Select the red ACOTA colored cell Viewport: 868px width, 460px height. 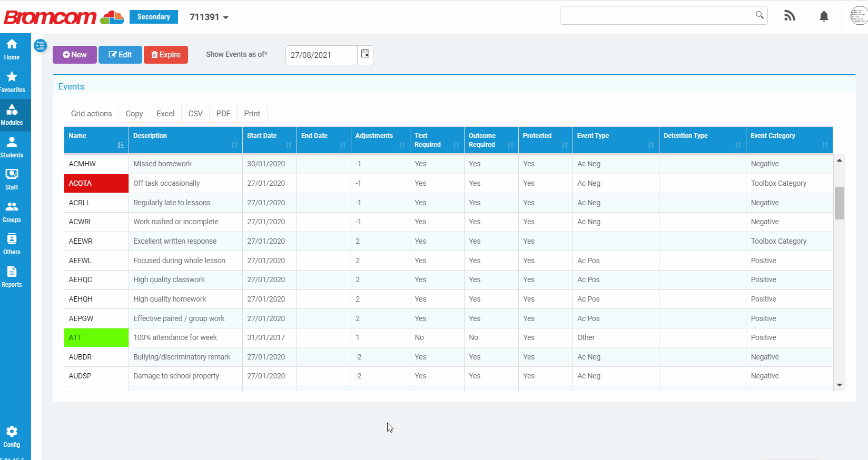click(x=96, y=183)
